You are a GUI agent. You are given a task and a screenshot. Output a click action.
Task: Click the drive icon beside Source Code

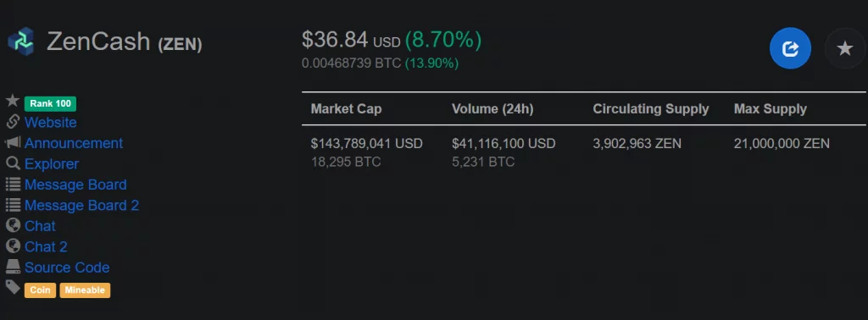pos(13,267)
